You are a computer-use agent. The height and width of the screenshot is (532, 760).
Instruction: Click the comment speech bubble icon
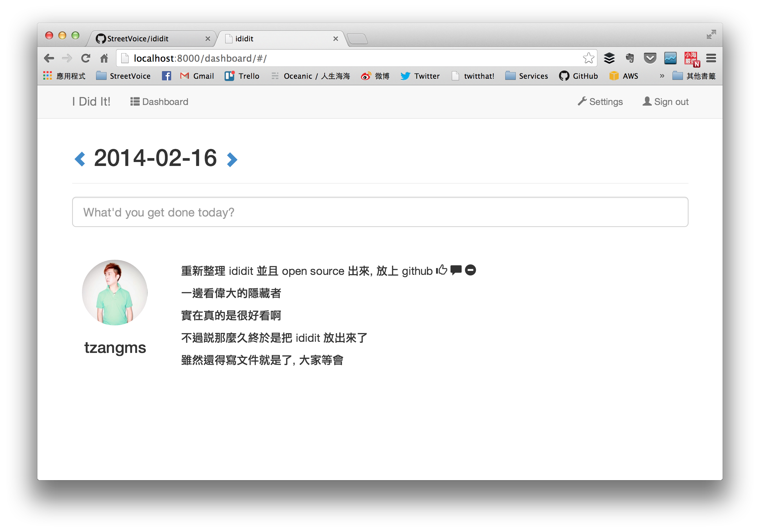(456, 270)
